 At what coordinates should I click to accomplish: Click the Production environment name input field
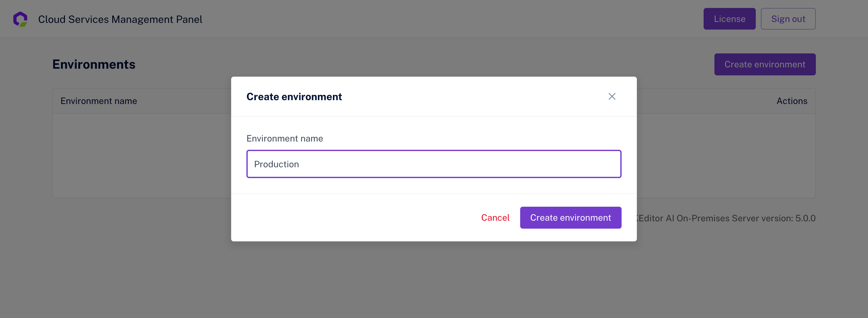(434, 164)
